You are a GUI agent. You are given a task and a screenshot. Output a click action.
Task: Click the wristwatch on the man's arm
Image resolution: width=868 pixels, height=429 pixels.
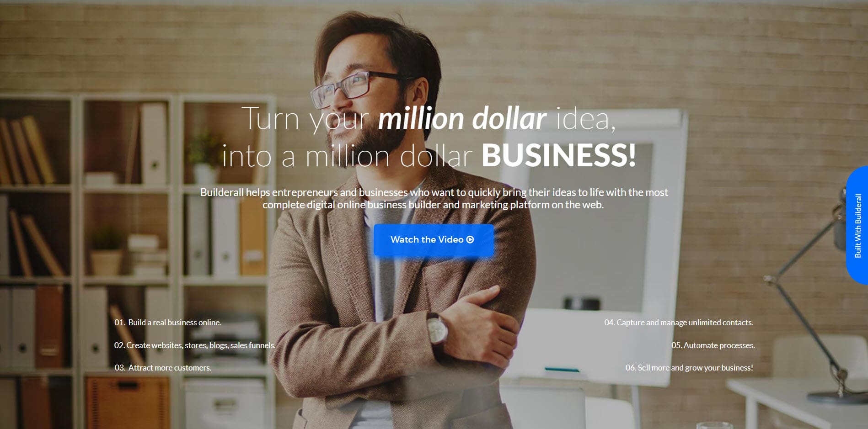[437, 328]
